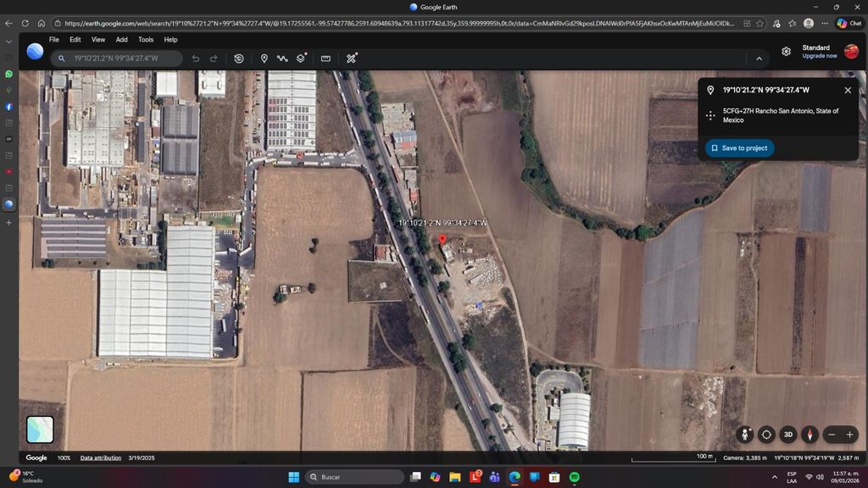
Task: Expand the browser sidebar chevron
Action: [x=8, y=42]
